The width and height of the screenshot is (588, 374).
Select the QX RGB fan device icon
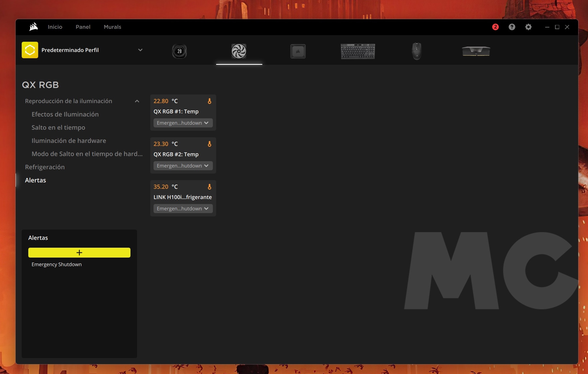click(x=239, y=51)
